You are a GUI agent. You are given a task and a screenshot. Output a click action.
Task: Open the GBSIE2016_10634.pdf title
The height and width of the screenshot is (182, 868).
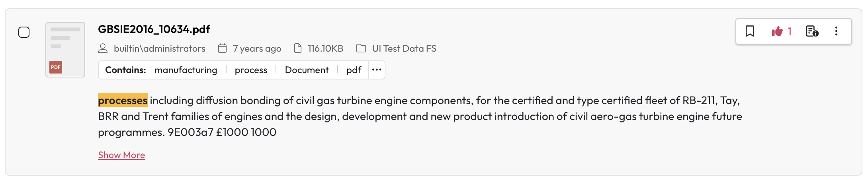(154, 29)
